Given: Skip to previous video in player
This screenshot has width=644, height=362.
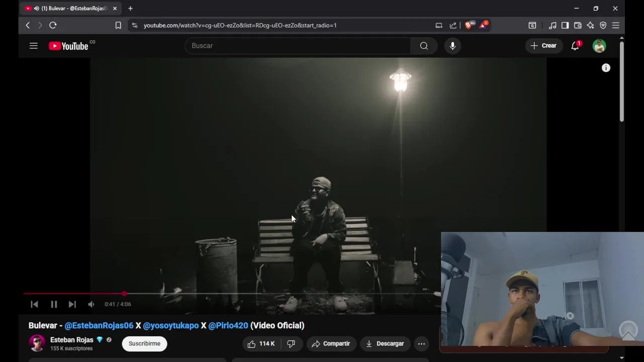Looking at the screenshot, I should coord(34,304).
